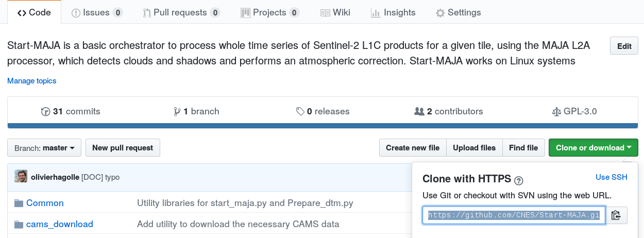Copy clone URL with the clipboard icon
Screen dimensions: 644x238
(616, 215)
